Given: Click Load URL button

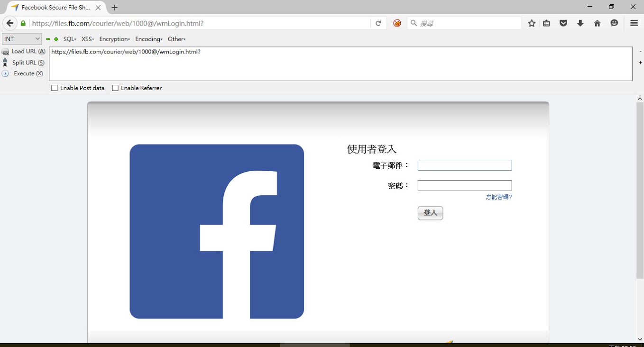Looking at the screenshot, I should [24, 51].
